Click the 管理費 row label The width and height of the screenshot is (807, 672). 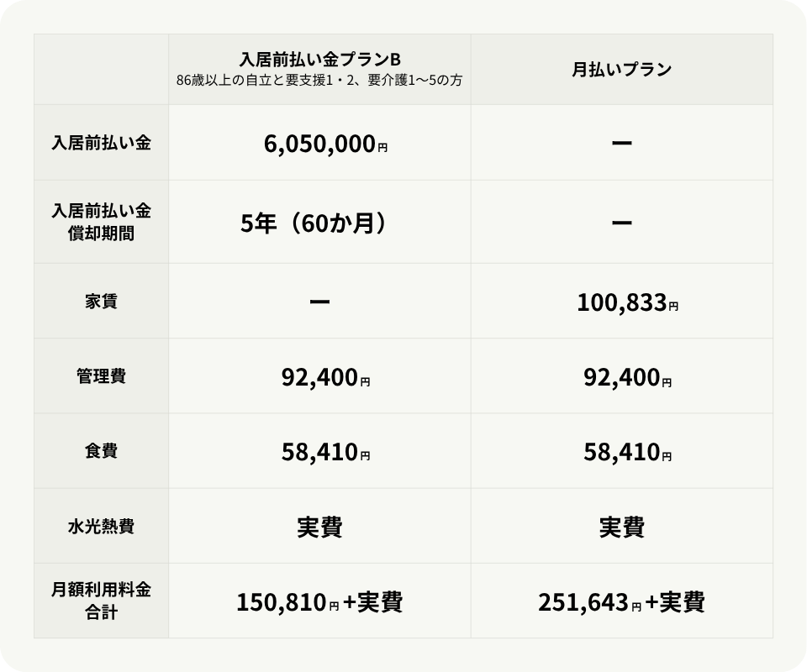coord(101,376)
